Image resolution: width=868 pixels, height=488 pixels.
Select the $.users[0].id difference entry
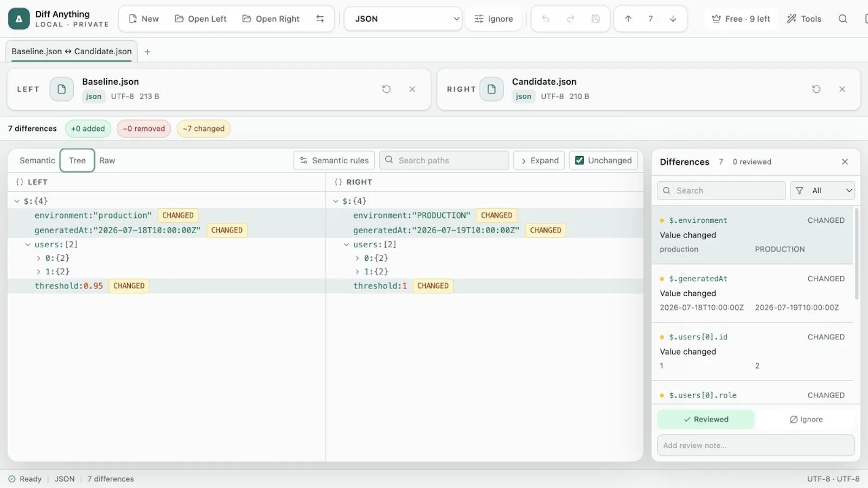pyautogui.click(x=752, y=351)
